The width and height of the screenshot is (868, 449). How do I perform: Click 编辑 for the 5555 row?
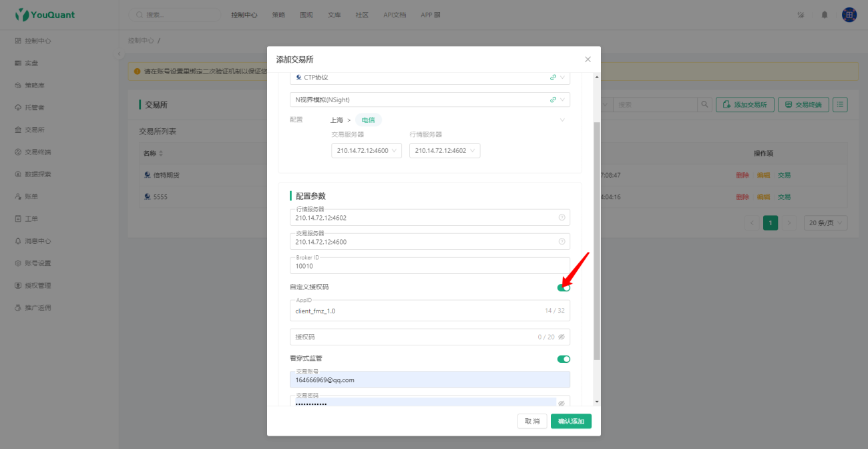point(763,197)
